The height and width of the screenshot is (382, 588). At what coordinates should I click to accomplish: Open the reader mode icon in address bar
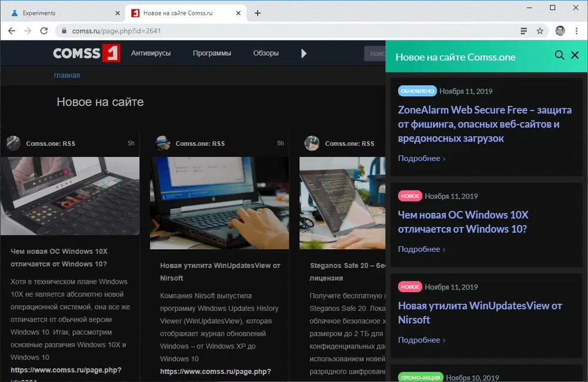pos(524,31)
